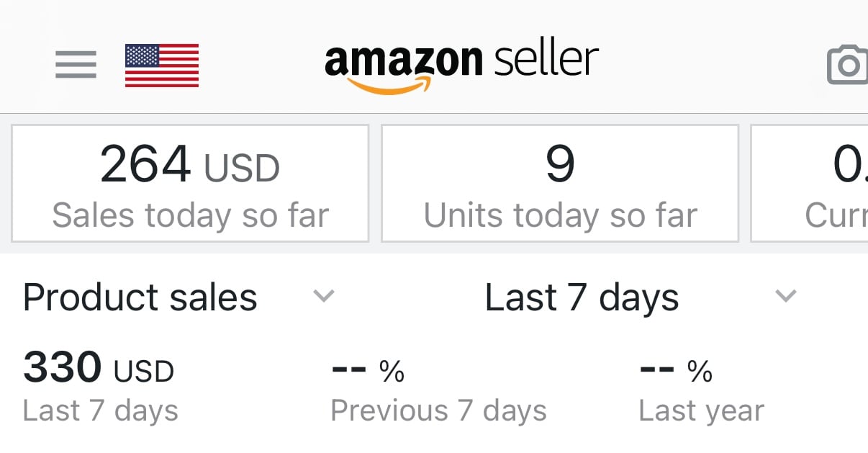Tap the chevron next to Last 7 days
Screen dimensions: 868x453
pyautogui.click(x=785, y=296)
